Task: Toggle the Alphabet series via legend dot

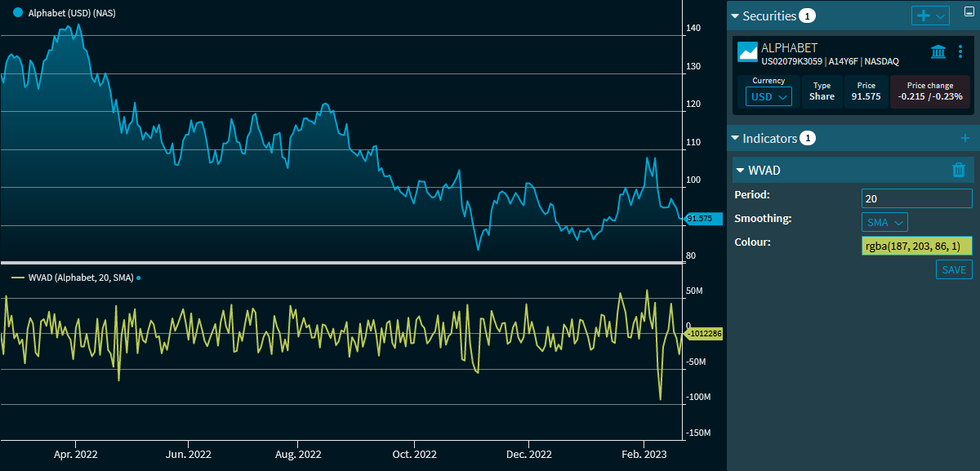Action: tap(18, 13)
